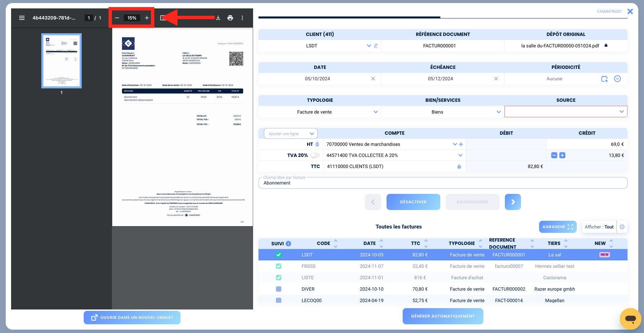Select the page 1 thumbnail preview
Viewport: 644px width, 333px height.
pos(62,61)
